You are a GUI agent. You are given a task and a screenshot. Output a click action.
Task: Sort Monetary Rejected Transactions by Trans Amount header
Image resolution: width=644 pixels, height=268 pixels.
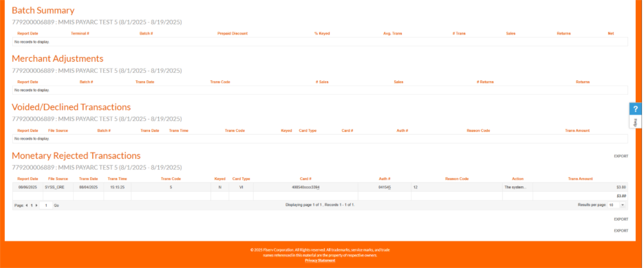(x=580, y=179)
